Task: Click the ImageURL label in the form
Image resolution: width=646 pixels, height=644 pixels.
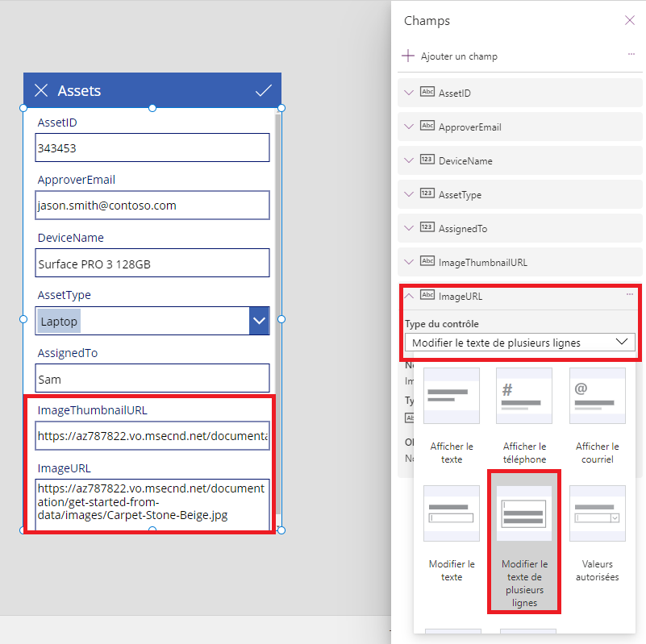Action: 65,468
